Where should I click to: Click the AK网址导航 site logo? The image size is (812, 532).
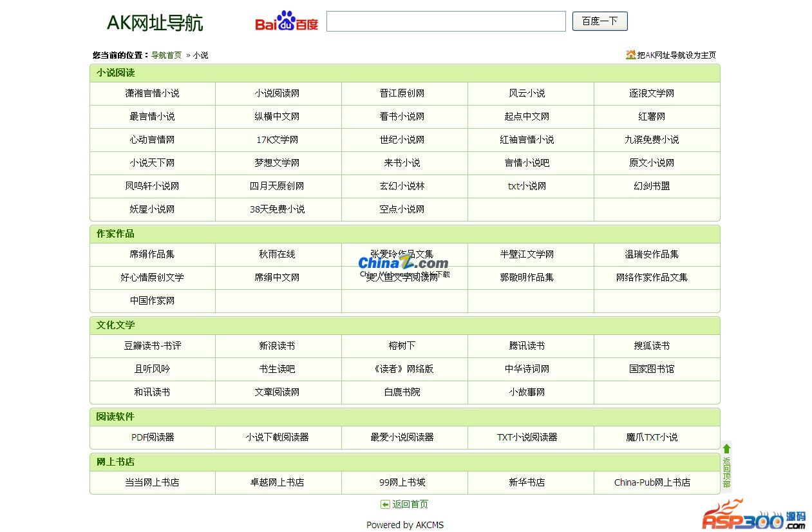coord(155,23)
